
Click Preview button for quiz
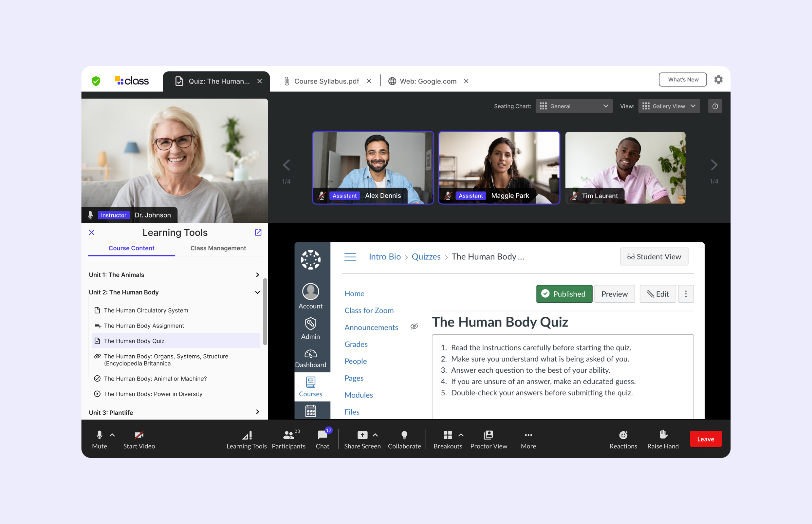(x=615, y=294)
